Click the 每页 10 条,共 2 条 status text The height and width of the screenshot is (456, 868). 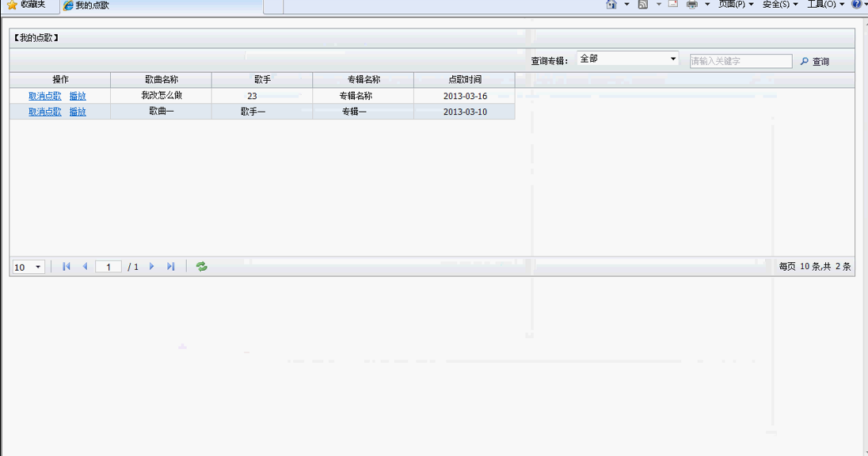pos(814,267)
